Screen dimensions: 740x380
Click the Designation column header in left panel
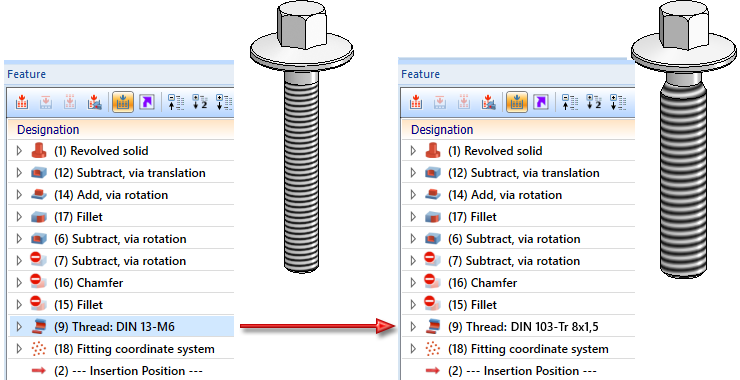[121, 129]
